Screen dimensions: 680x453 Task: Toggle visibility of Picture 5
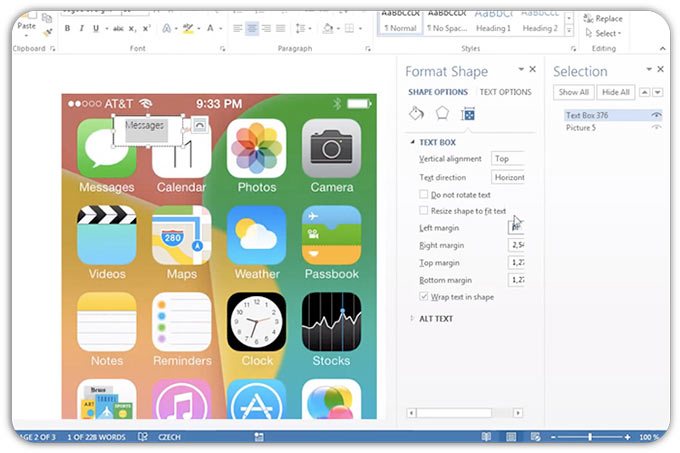657,127
